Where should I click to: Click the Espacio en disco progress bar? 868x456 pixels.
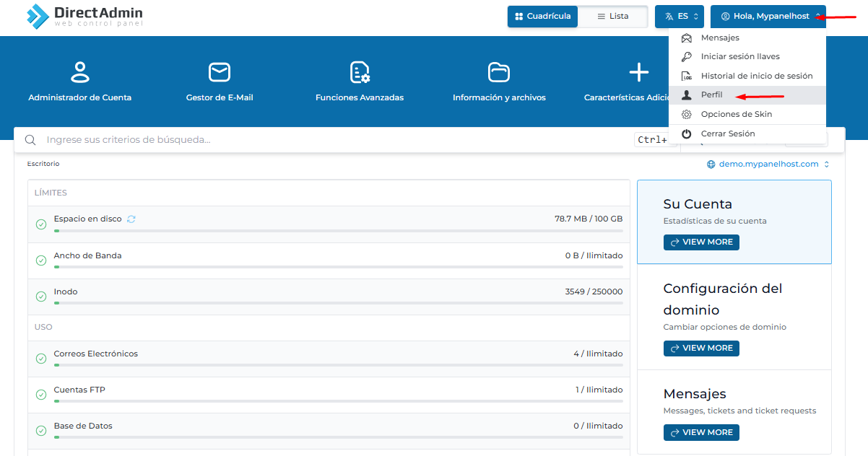[x=338, y=231]
